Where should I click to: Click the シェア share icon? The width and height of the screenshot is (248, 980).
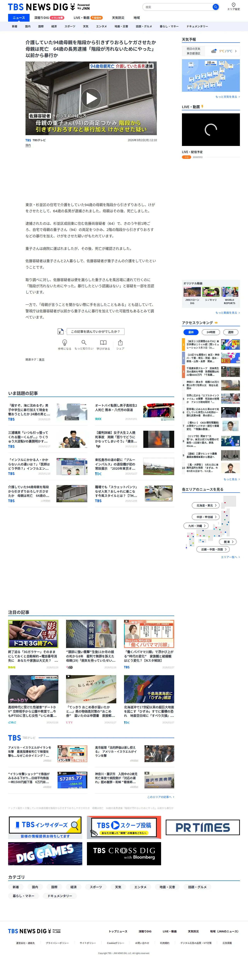pyautogui.click(x=120, y=342)
